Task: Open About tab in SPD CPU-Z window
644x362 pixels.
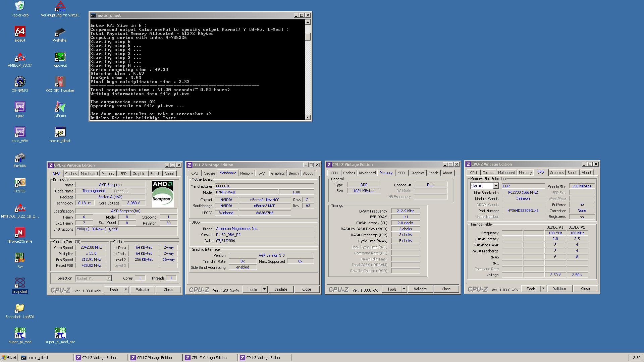Action: (586, 173)
